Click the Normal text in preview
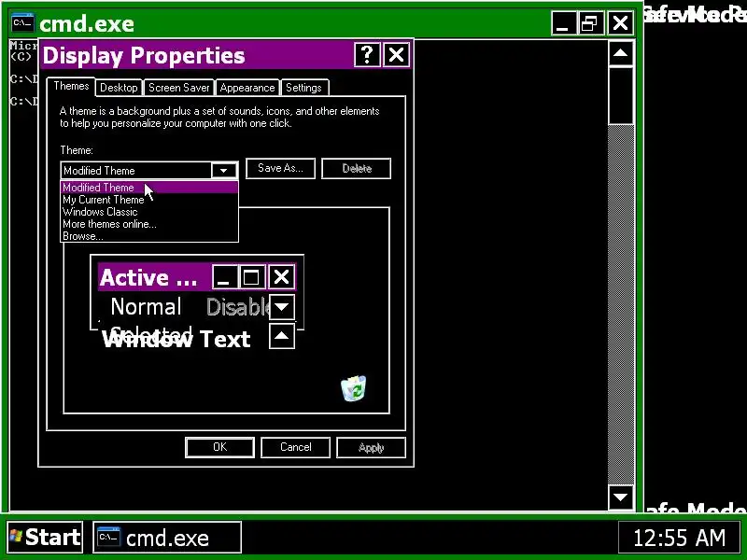Viewport: 747px width, 560px height. (146, 307)
